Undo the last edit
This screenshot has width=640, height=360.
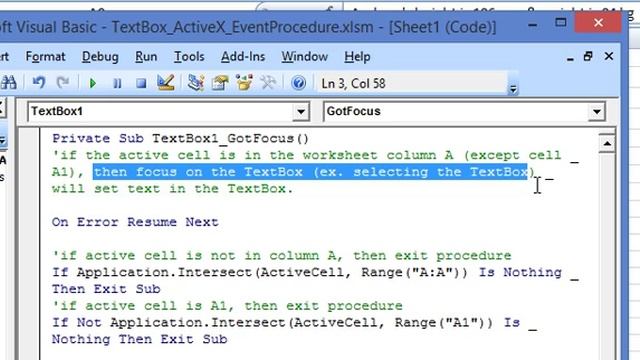pyautogui.click(x=39, y=83)
